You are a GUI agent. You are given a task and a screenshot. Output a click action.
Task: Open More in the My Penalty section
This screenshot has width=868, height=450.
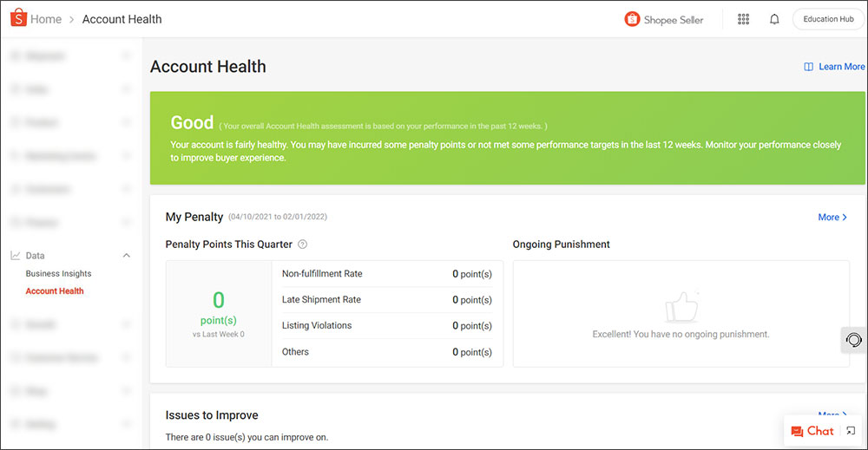(x=832, y=218)
